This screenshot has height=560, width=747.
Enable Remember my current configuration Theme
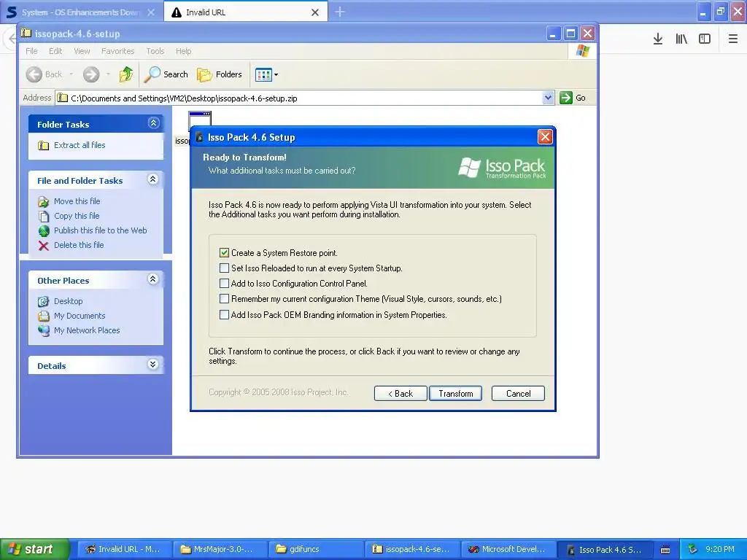point(225,299)
